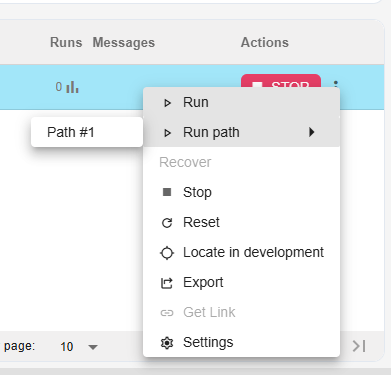Click the greyed-out Get Link entry
Viewport: 391px width, 375px height.
[241, 312]
